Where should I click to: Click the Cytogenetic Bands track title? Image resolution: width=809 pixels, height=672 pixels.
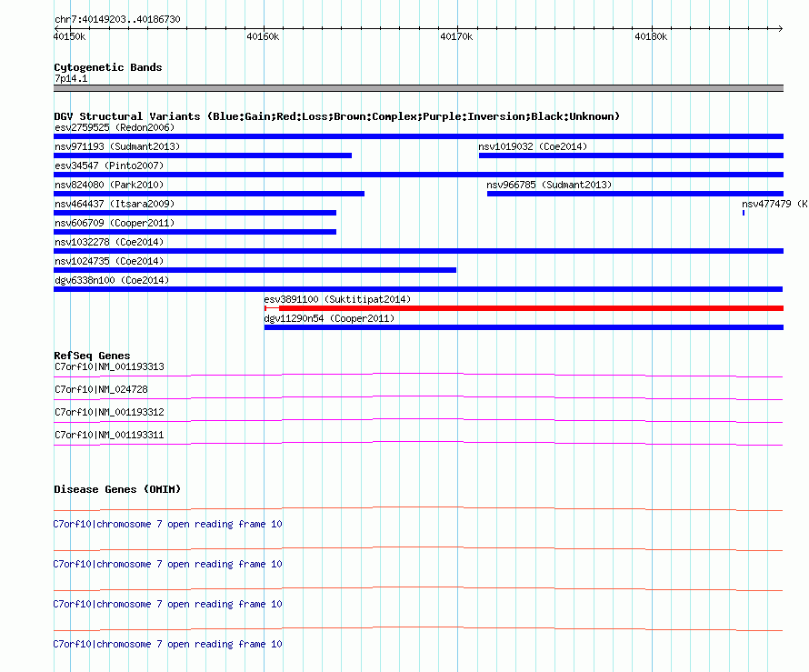click(x=108, y=67)
